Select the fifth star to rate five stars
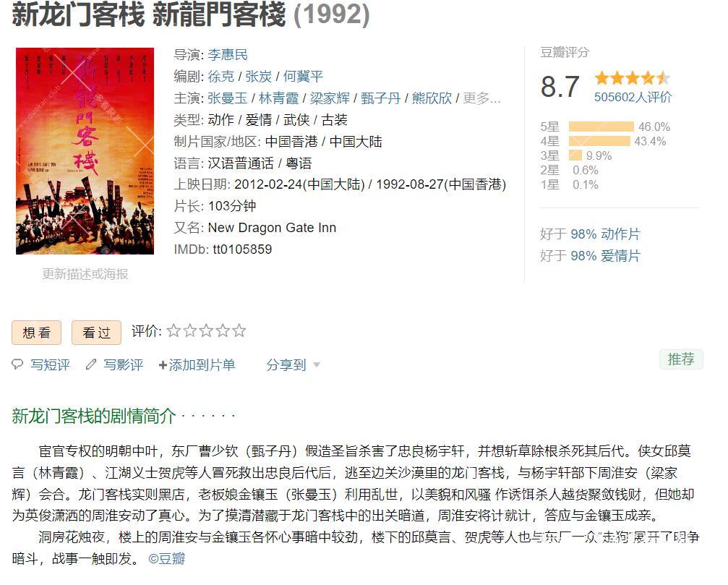The height and width of the screenshot is (585, 728). [x=240, y=330]
